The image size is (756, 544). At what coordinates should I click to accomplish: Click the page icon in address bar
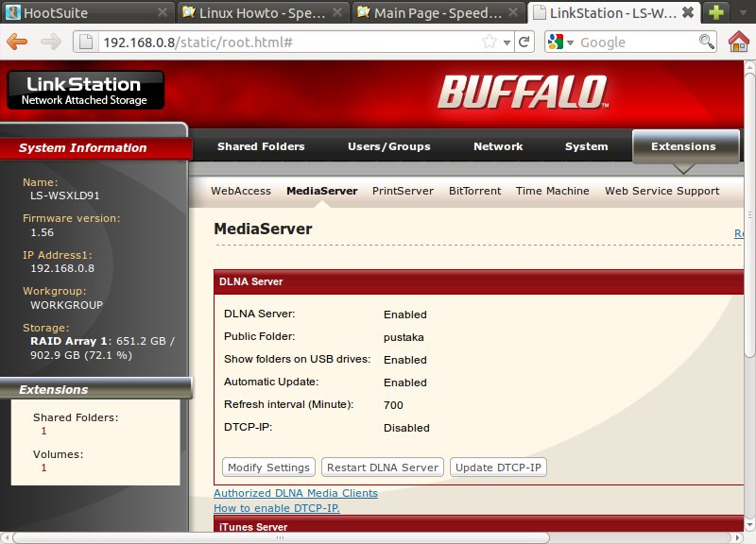point(86,42)
